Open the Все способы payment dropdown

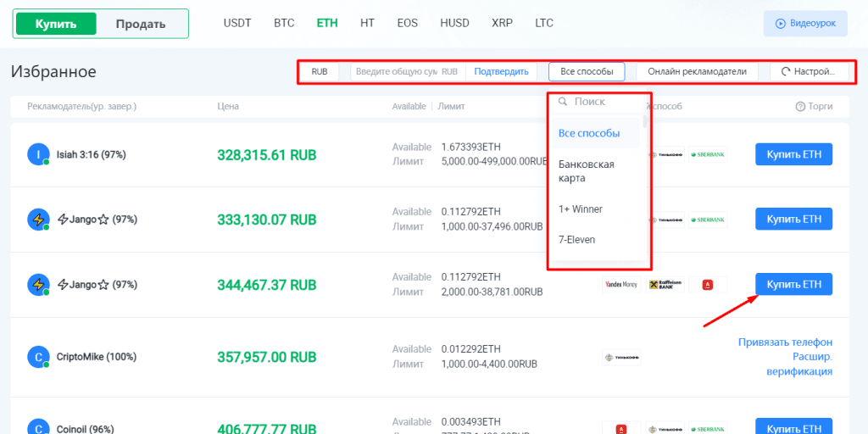click(587, 71)
